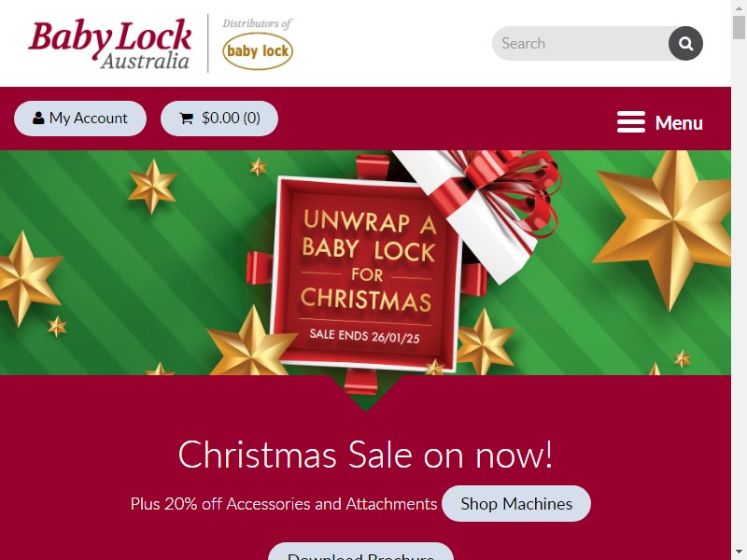Screen dimensions: 747x560
Task: Open the Christmas sale banner image
Action: [365, 263]
